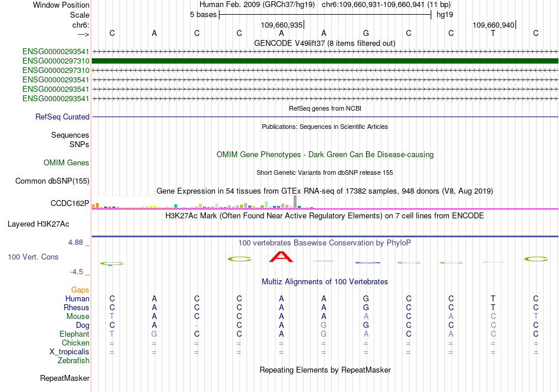559x392 pixels.
Task: Click the red A letter in PhyloP conservation track
Action: click(x=281, y=257)
